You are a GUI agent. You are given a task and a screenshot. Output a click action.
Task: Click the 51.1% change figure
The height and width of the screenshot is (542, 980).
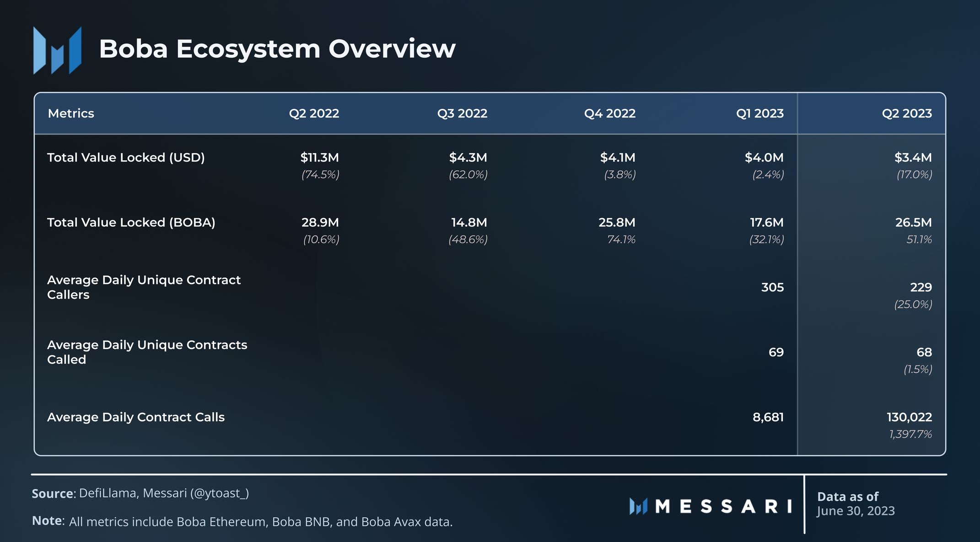(x=919, y=240)
